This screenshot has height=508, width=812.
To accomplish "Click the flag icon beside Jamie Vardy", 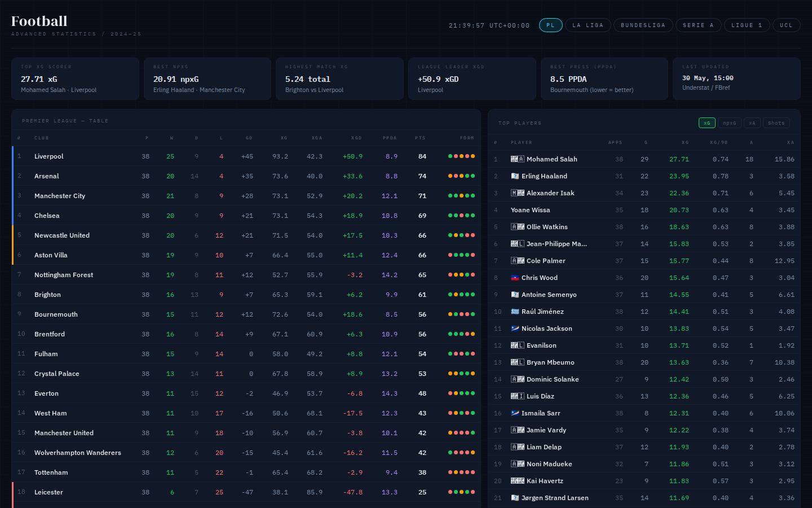I will [518, 430].
